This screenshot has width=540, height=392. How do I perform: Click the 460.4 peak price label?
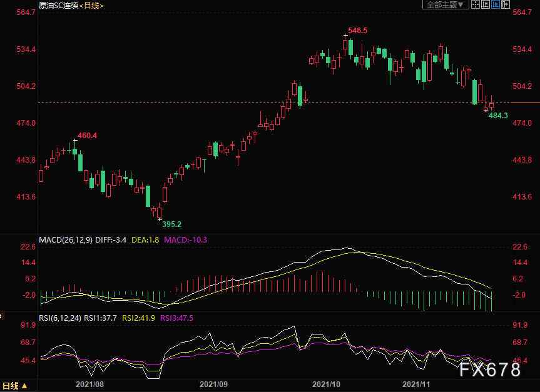click(x=87, y=136)
